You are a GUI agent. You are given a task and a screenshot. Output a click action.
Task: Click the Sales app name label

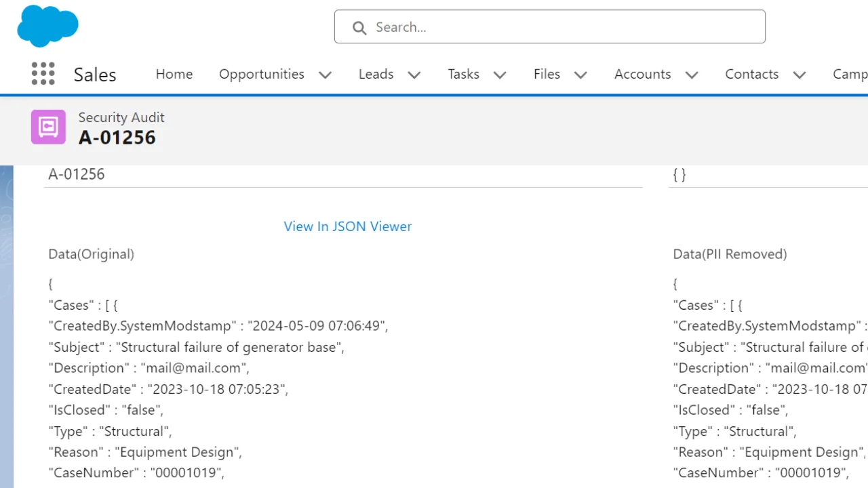point(95,75)
